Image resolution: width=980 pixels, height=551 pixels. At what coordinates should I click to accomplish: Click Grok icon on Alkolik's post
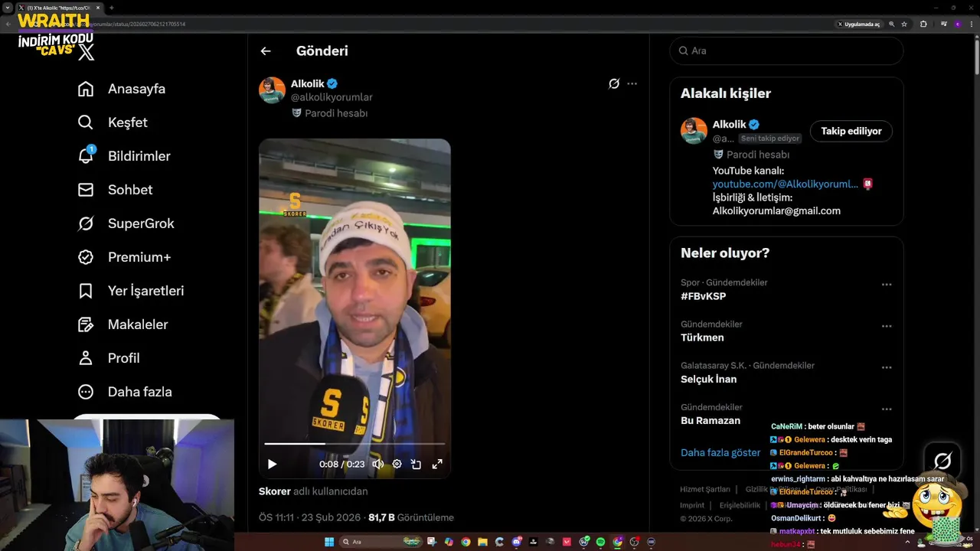pos(614,83)
